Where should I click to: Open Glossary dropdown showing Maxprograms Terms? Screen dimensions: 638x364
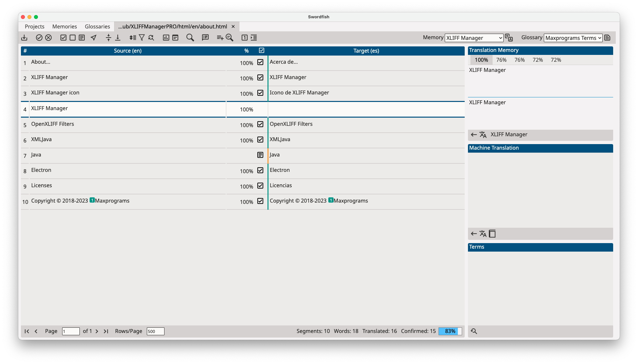click(573, 38)
